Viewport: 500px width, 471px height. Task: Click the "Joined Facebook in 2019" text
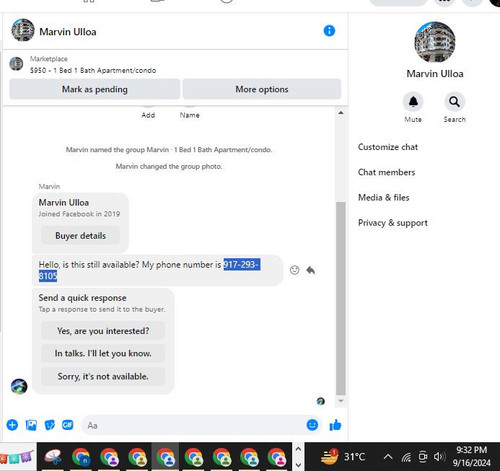(x=79, y=214)
